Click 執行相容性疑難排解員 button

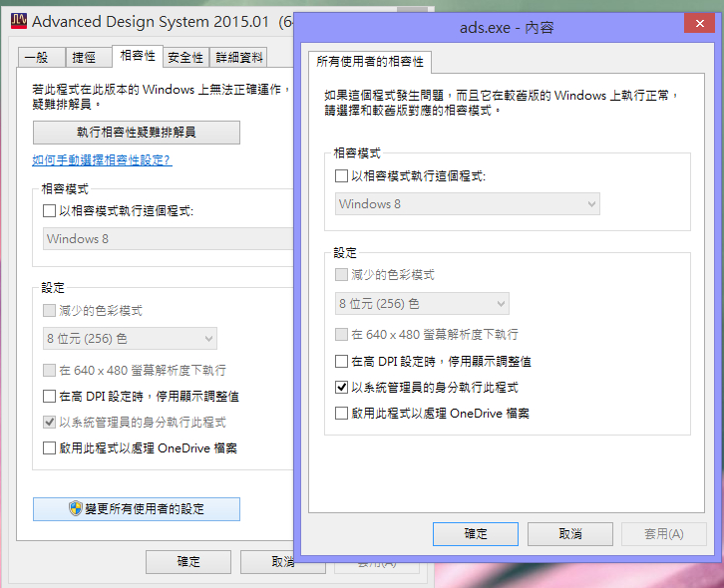(137, 133)
